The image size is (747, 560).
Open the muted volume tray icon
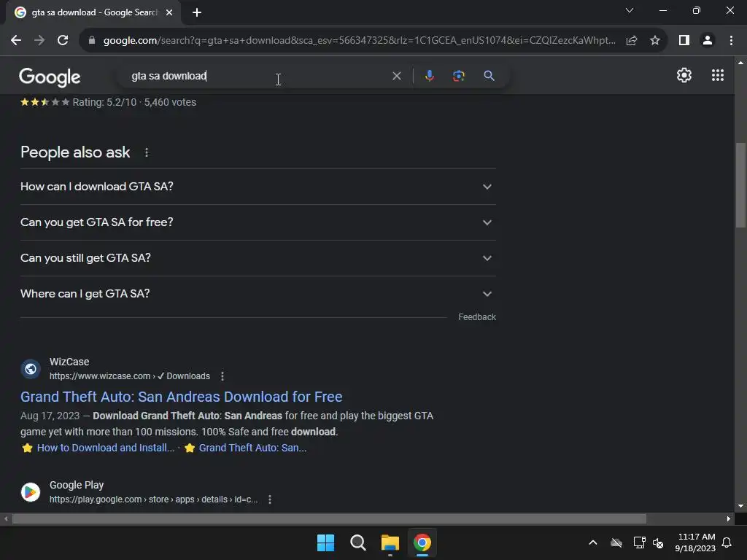659,542
